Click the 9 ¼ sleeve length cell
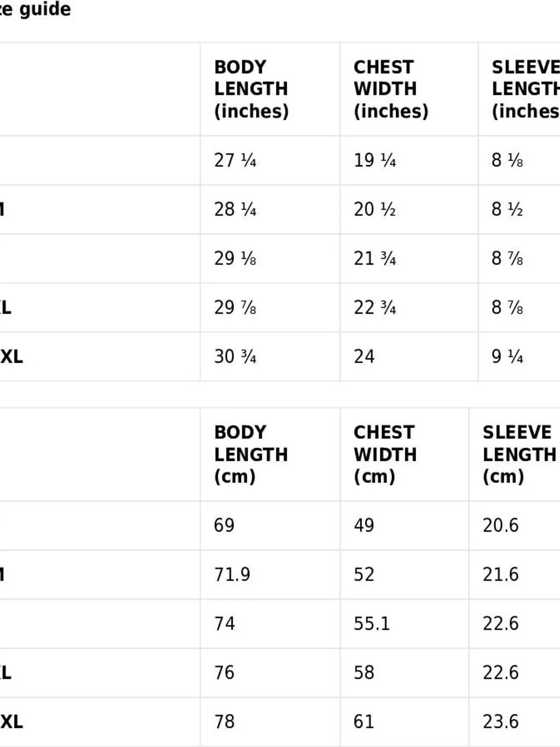560x747 pixels. pos(507,356)
